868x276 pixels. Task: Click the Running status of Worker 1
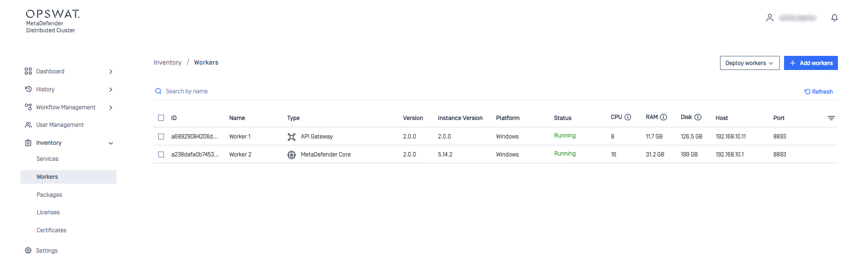click(565, 136)
